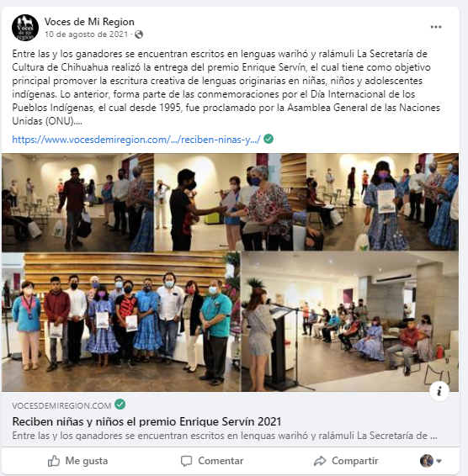Click the speech bubble Comentar icon
The width and height of the screenshot is (468, 476).
point(186,461)
